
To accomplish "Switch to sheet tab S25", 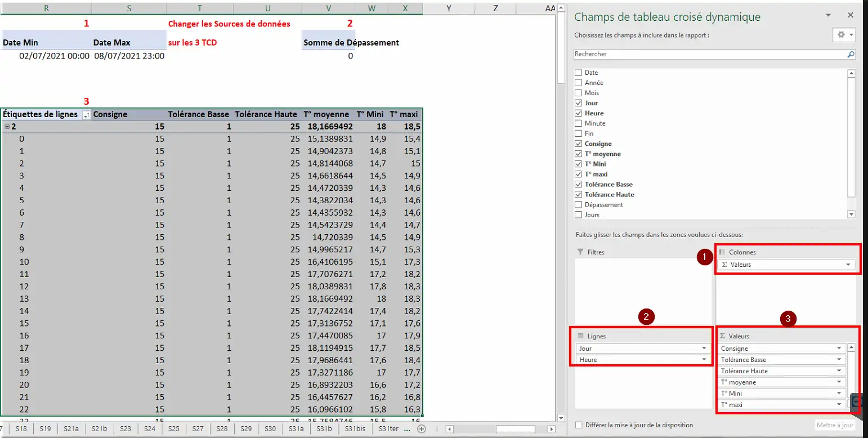I will tap(174, 428).
